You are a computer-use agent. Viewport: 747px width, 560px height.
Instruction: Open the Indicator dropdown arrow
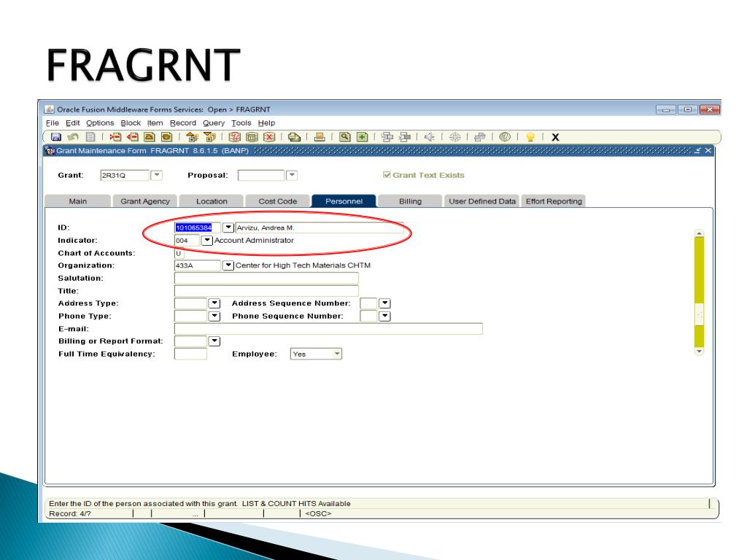click(x=206, y=241)
